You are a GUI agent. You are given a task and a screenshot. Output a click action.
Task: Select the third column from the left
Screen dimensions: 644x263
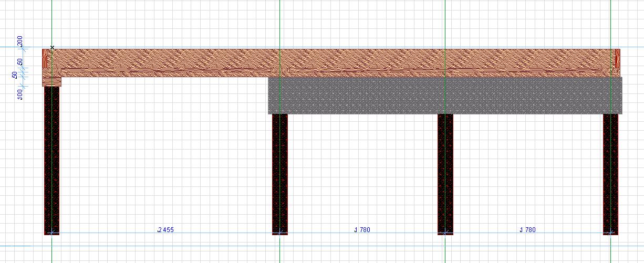click(x=445, y=174)
